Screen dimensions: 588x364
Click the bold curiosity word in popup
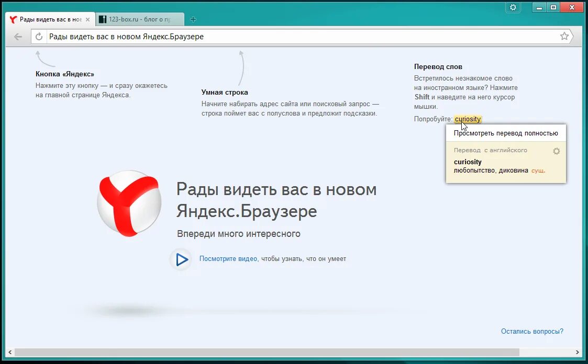coord(468,162)
